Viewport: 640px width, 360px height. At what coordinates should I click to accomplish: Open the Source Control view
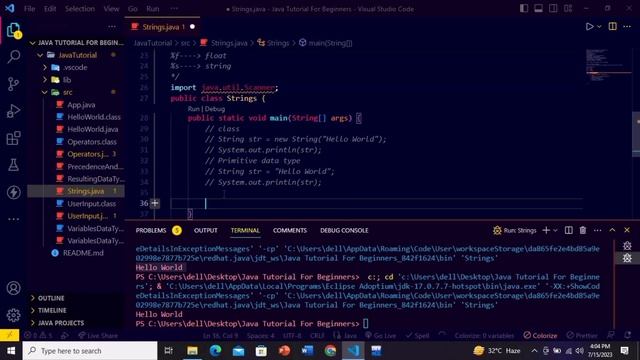click(13, 84)
